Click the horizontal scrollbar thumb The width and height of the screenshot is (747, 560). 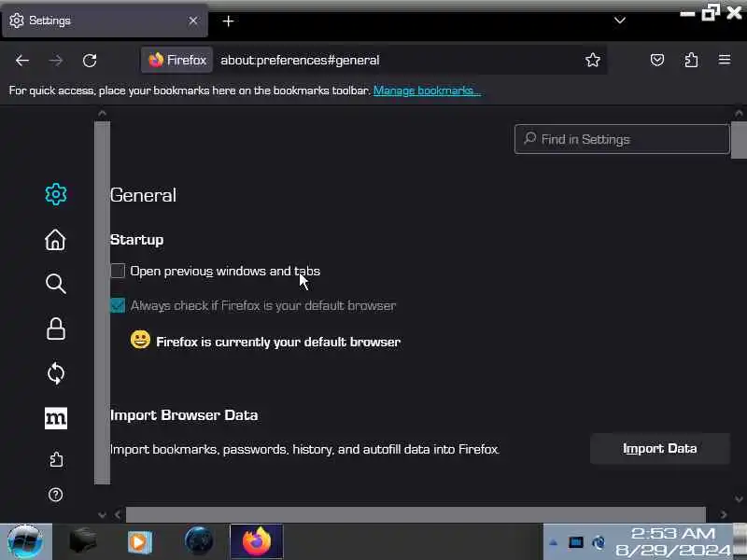416,514
